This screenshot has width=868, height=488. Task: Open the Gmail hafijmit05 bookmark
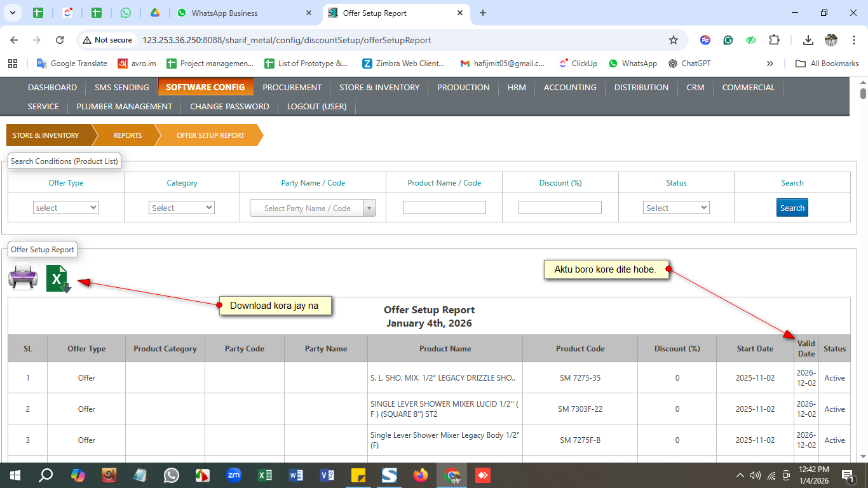[503, 64]
